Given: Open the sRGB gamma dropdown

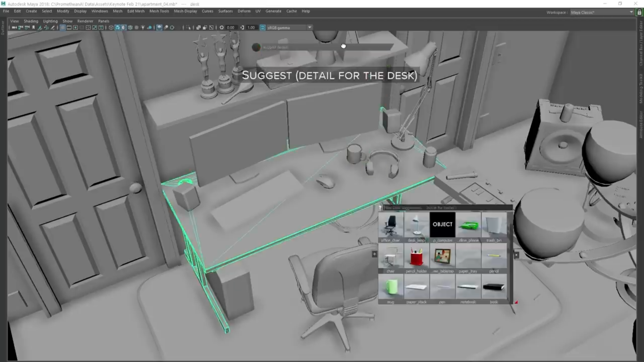Looking at the screenshot, I should click(289, 27).
